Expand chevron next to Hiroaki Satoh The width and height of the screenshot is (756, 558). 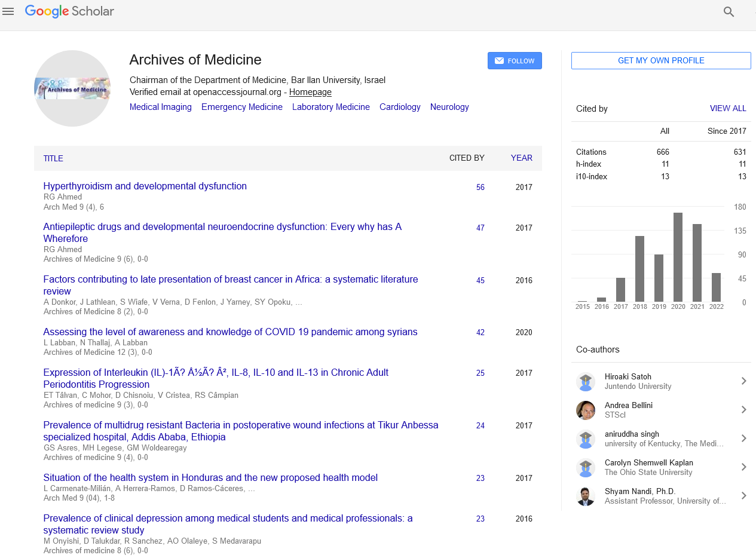[743, 381]
